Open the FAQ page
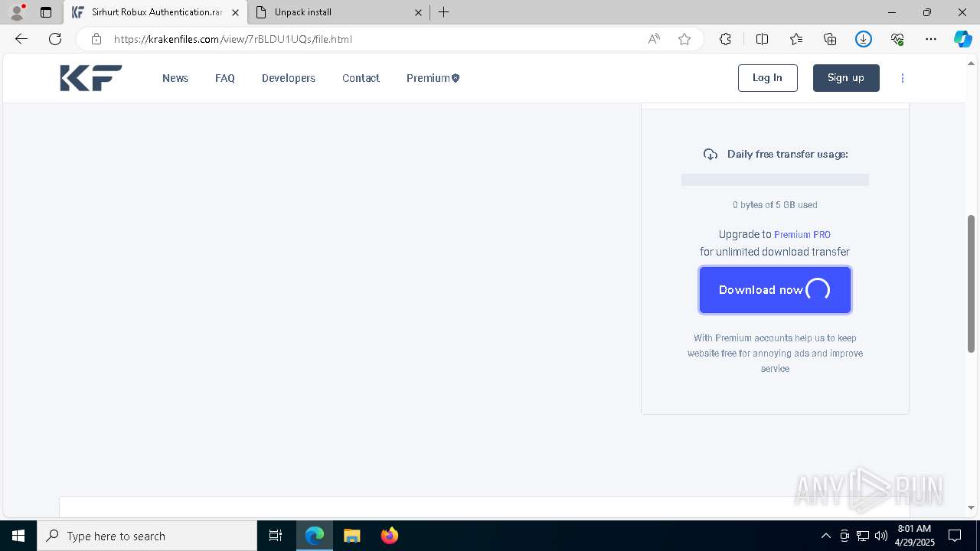 (x=225, y=78)
